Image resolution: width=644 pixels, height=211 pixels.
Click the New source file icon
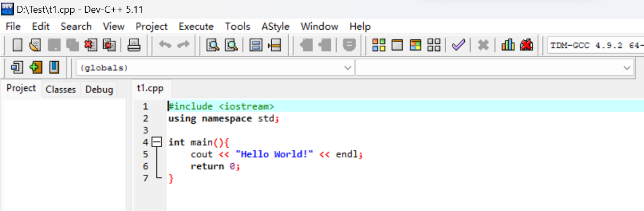click(18, 45)
